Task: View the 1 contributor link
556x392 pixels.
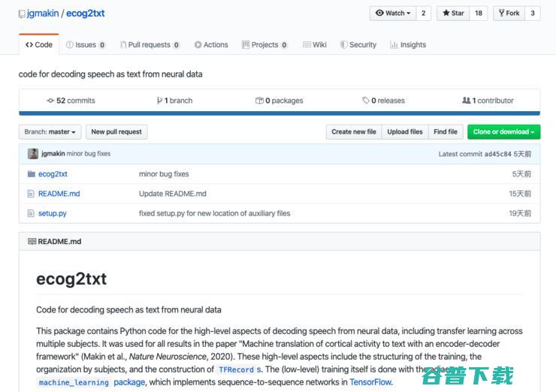Action: tap(488, 101)
